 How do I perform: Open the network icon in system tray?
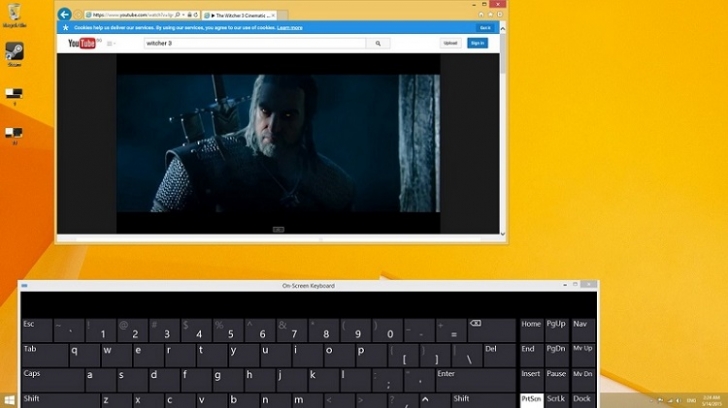click(x=670, y=401)
